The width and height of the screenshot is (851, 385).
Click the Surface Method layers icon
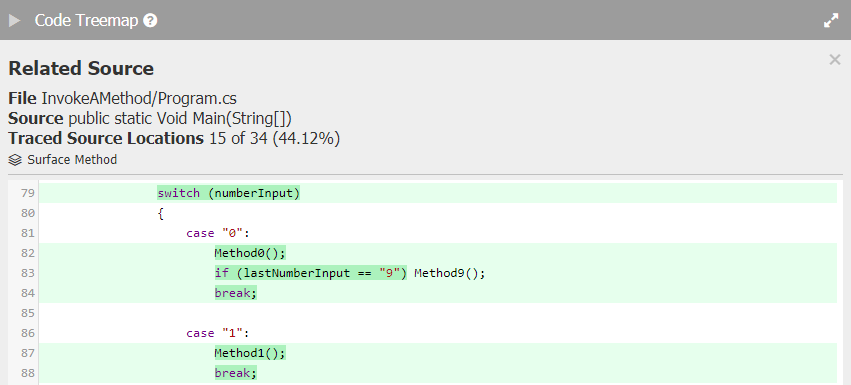(x=16, y=160)
